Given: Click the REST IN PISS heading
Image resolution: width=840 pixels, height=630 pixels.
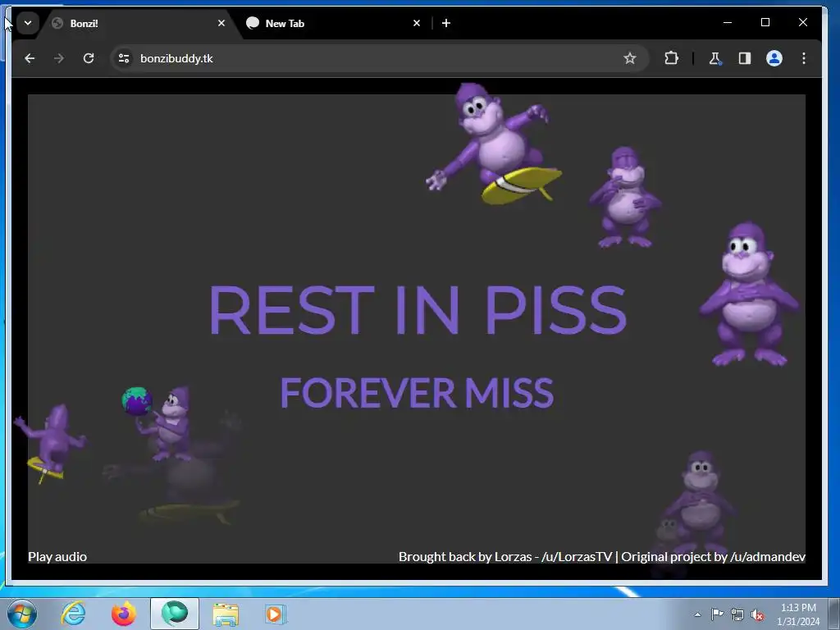Looking at the screenshot, I should pos(418,309).
